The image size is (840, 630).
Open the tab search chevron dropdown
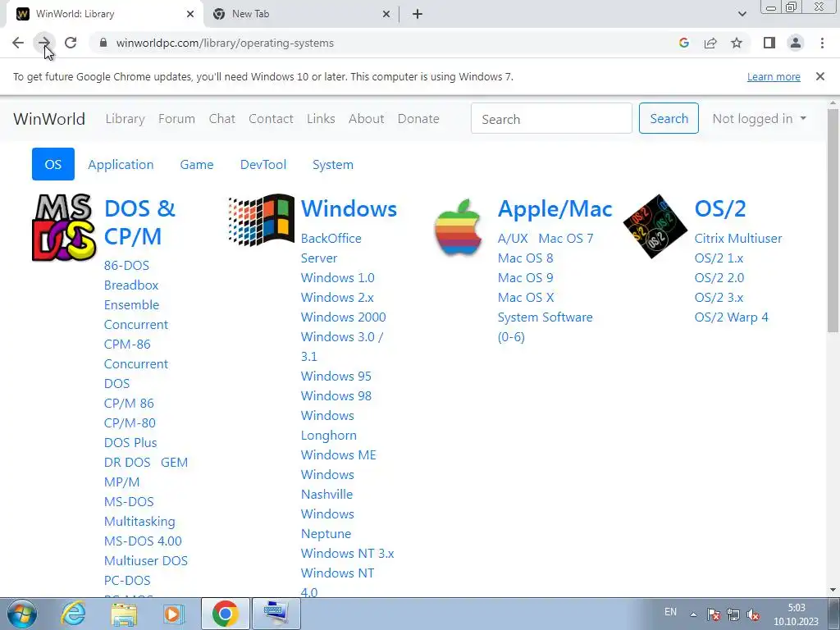click(x=742, y=14)
